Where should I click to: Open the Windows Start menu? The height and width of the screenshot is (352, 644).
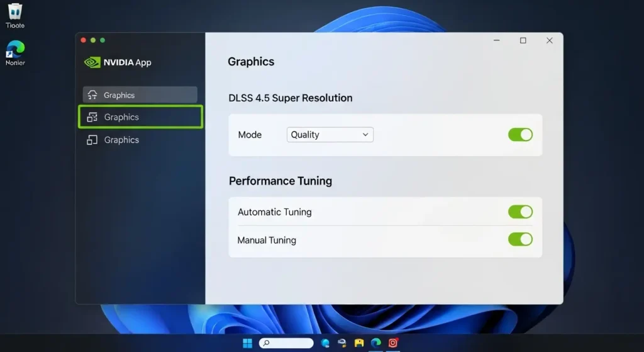tap(248, 343)
